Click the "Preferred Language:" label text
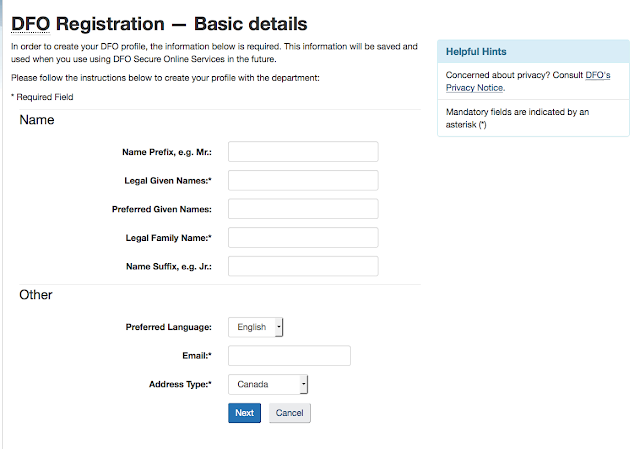 (168, 327)
